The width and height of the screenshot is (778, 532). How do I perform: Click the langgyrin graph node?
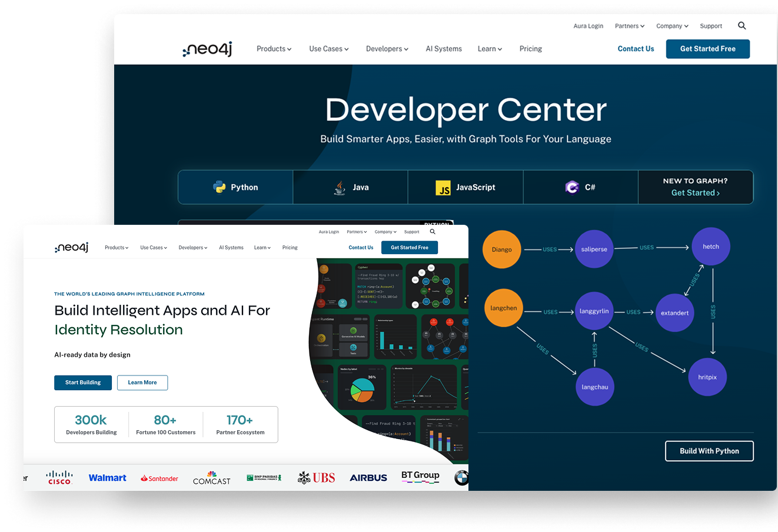tap(594, 311)
